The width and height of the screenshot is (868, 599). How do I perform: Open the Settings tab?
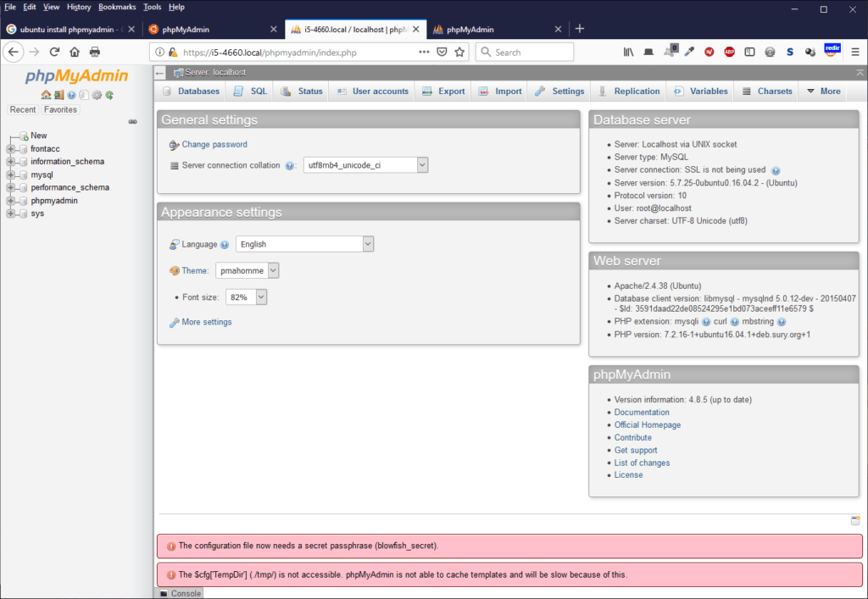559,92
